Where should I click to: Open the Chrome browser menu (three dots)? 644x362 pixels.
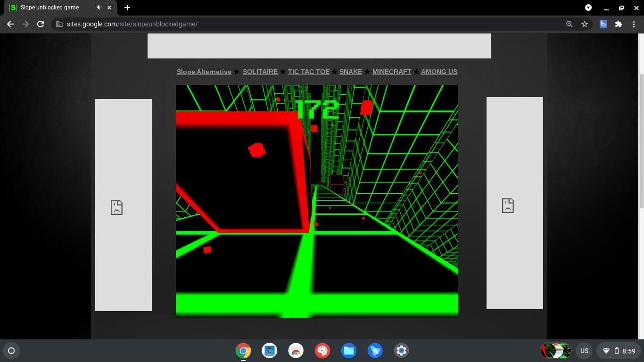(x=634, y=24)
